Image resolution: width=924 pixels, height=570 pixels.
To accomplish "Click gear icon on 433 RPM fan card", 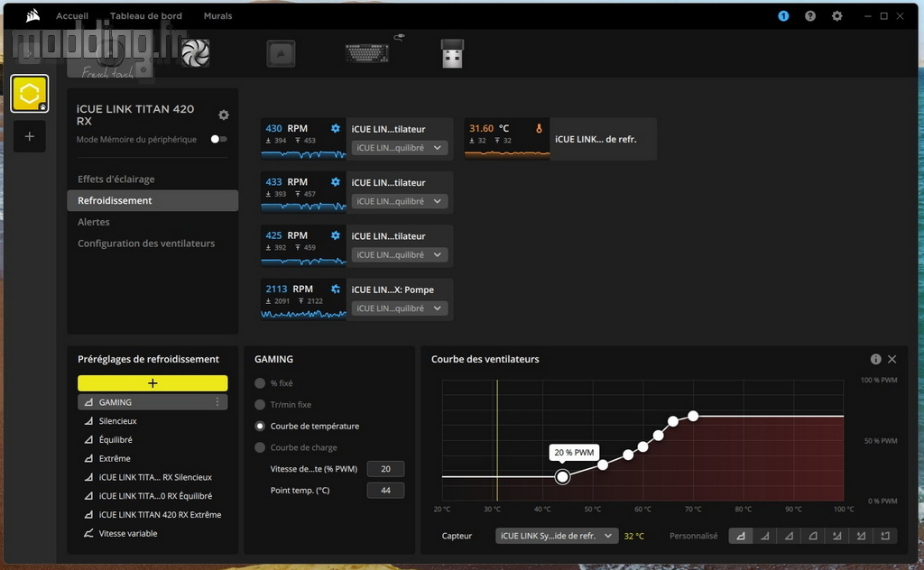I will pos(336,182).
